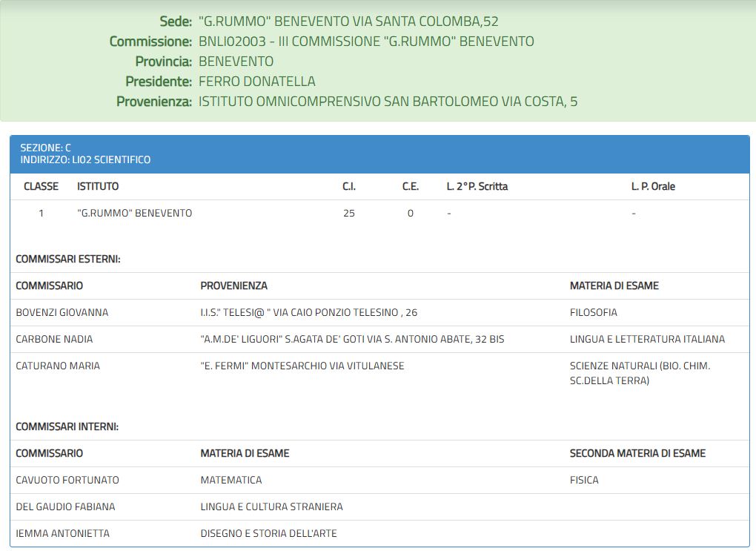Screen dimensions: 756x551
Task: Click the Provincia value BENEVENTO
Action: tap(236, 62)
